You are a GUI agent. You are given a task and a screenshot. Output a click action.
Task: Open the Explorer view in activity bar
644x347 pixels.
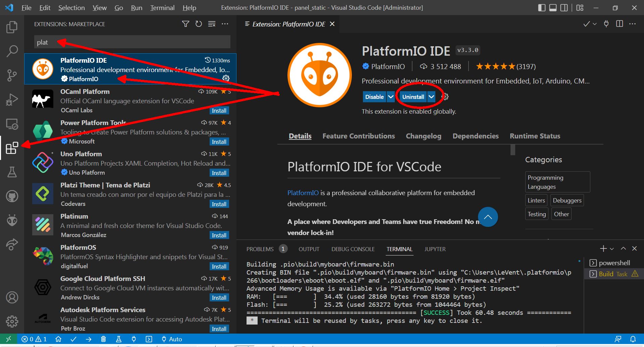(12, 27)
